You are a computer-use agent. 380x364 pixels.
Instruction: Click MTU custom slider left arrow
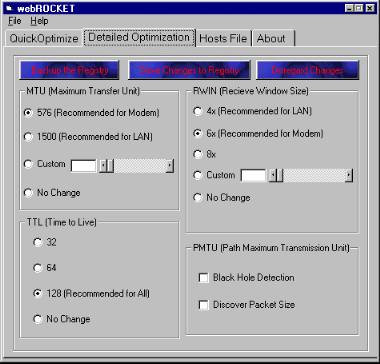pyautogui.click(x=103, y=166)
